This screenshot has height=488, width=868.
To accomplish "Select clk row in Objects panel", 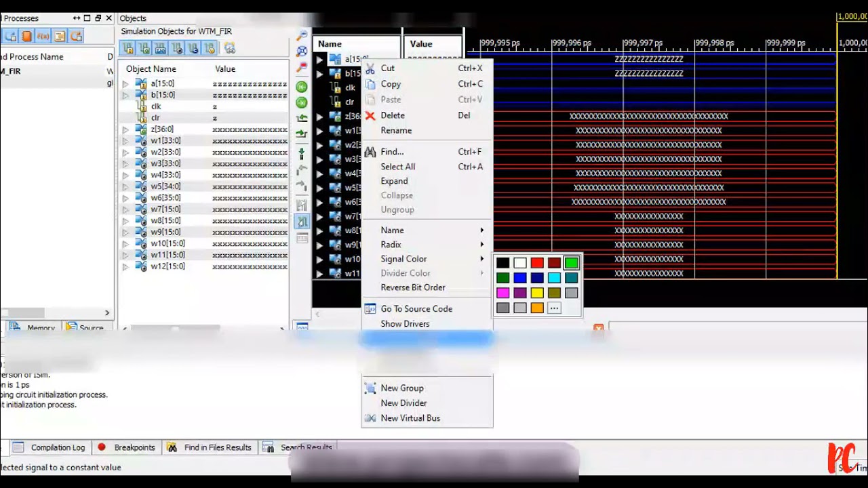I will pyautogui.click(x=203, y=106).
